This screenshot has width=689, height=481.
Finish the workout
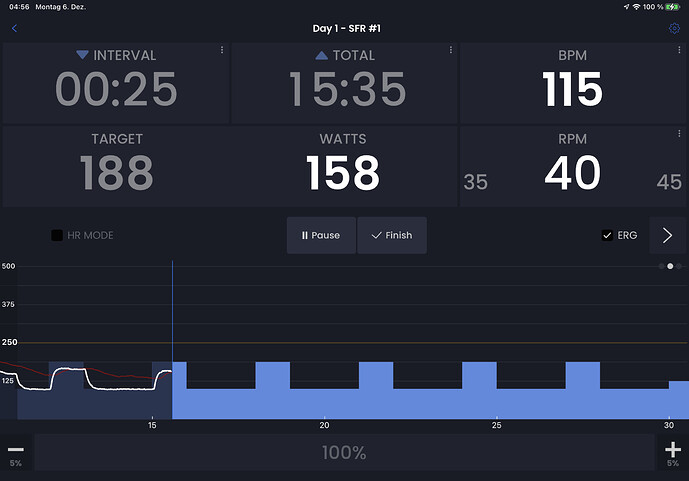[392, 235]
